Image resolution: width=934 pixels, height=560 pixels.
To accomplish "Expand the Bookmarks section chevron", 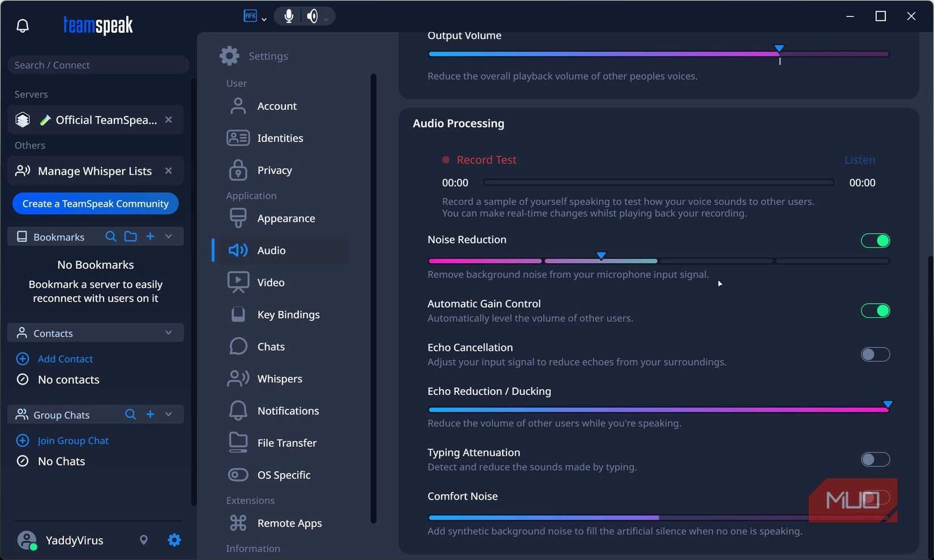I will click(x=169, y=236).
